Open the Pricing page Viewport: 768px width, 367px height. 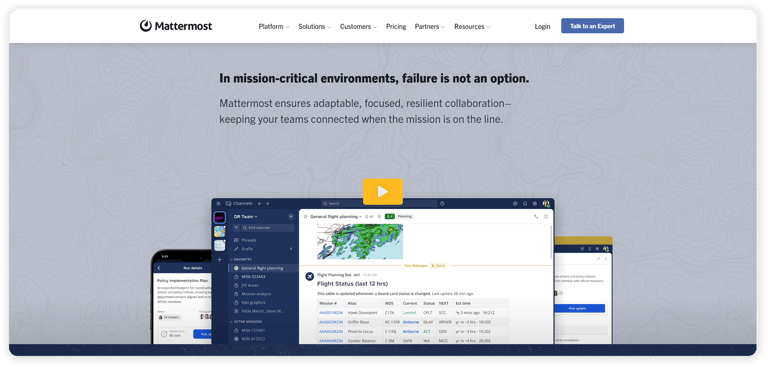pos(396,26)
